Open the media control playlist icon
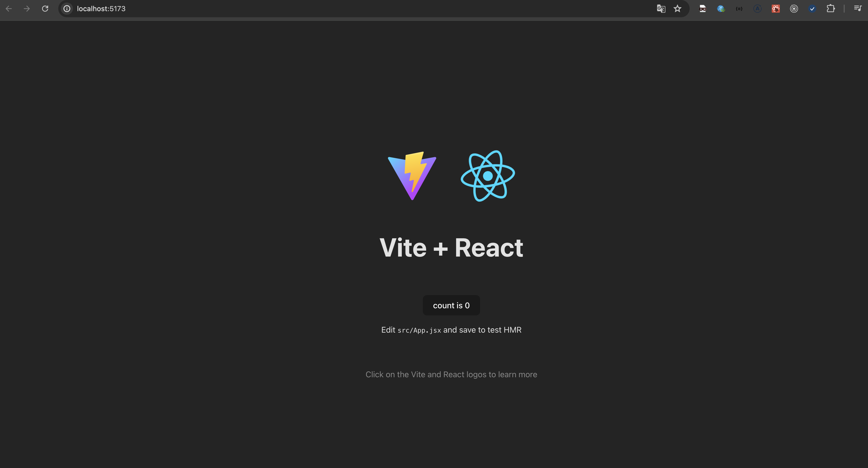Viewport: 868px width, 468px height. [x=858, y=8]
